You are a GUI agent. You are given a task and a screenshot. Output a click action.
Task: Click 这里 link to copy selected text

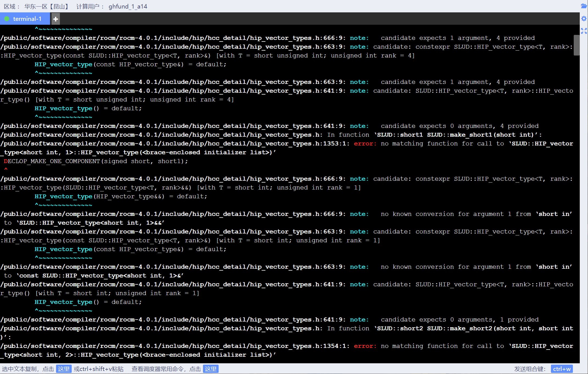[64, 369]
